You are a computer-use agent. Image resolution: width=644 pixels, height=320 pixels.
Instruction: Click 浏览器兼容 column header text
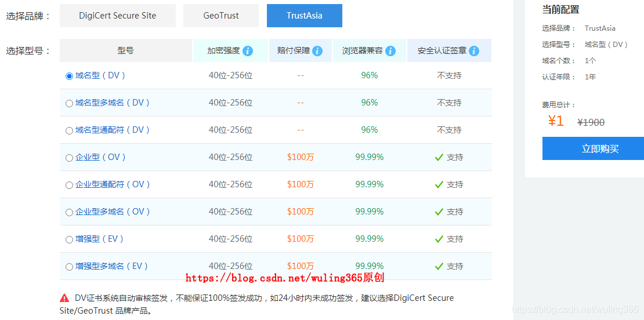(363, 51)
